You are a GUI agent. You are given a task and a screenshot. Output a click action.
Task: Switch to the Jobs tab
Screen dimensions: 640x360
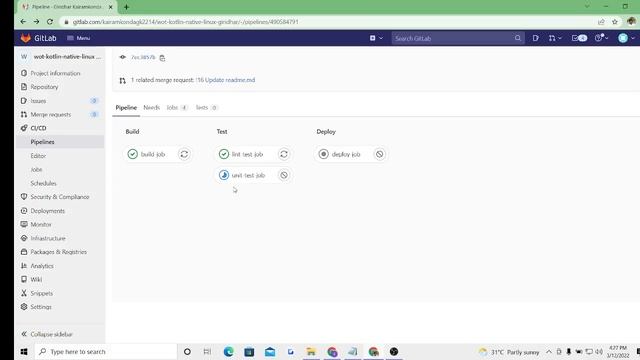(x=177, y=108)
